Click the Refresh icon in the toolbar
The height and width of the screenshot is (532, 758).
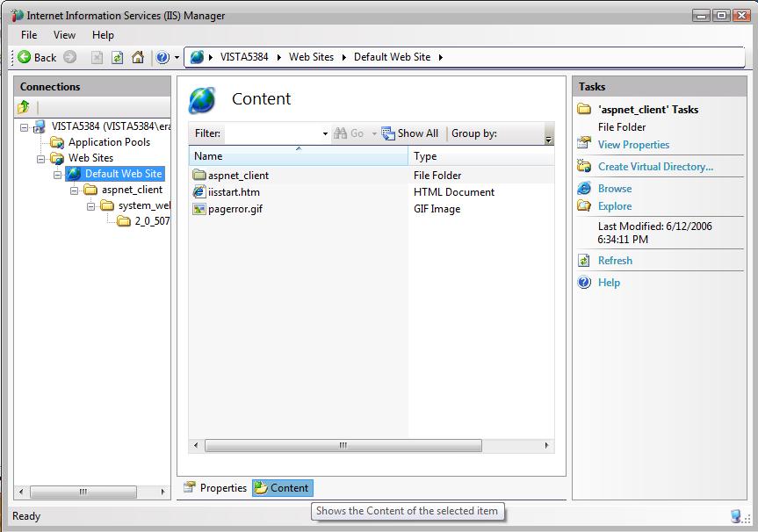118,57
